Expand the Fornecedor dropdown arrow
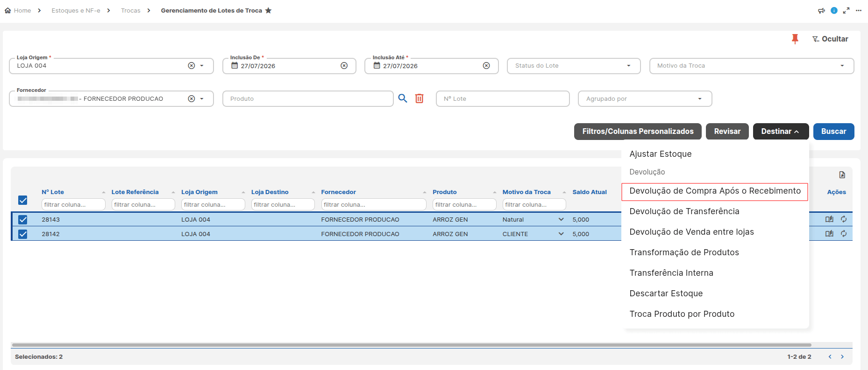 coord(202,98)
